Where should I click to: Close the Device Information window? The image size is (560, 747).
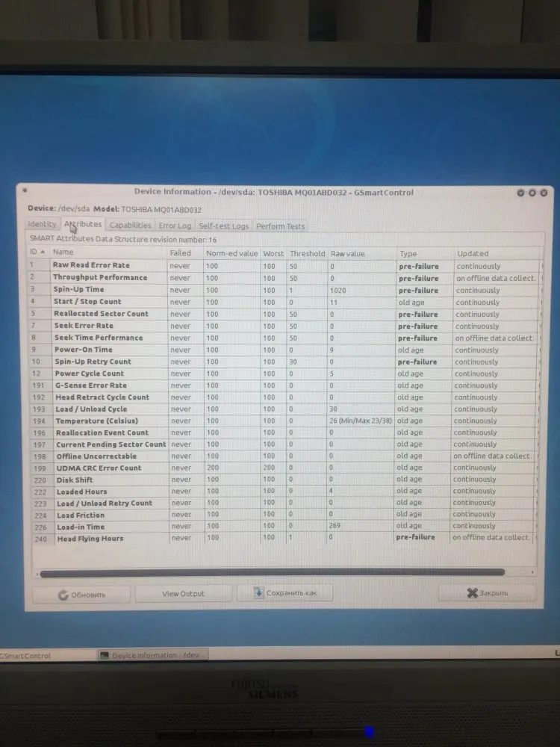544,193
